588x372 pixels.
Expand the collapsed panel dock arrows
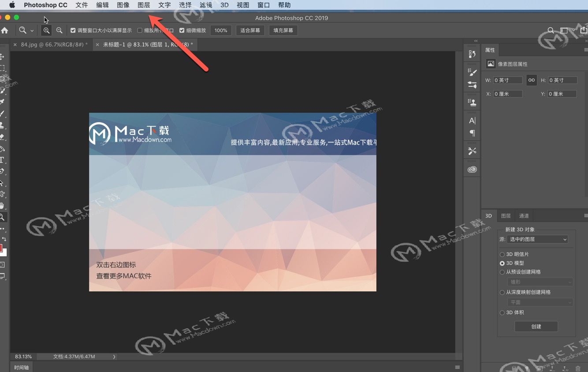pos(476,41)
